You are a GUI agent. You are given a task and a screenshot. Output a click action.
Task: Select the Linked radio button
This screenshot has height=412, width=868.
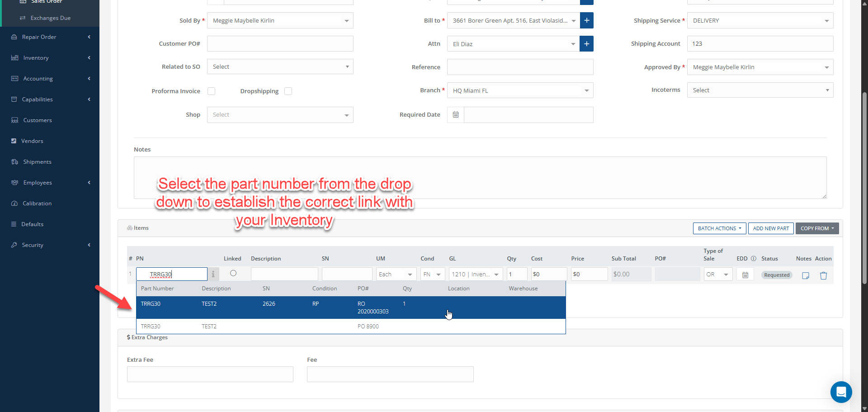(x=233, y=273)
